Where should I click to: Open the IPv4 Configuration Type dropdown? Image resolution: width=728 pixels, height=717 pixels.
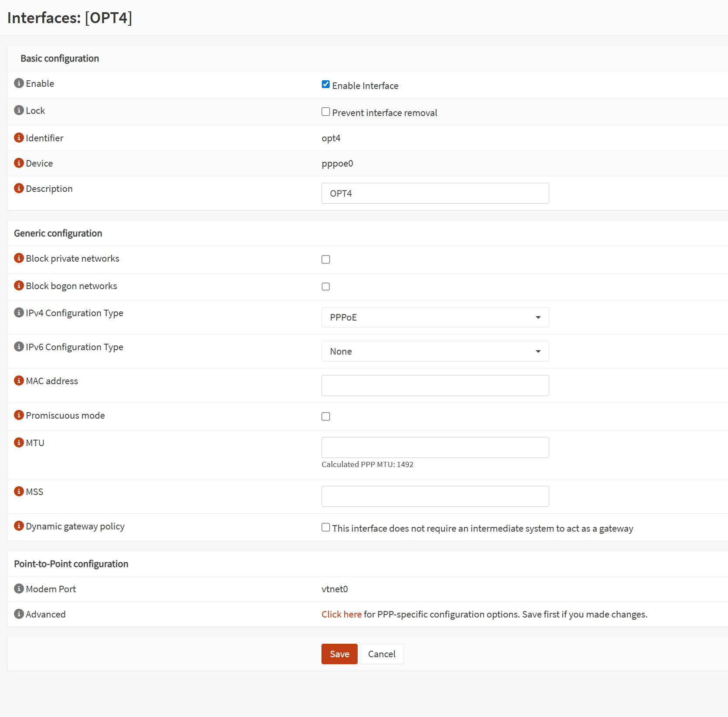click(435, 318)
